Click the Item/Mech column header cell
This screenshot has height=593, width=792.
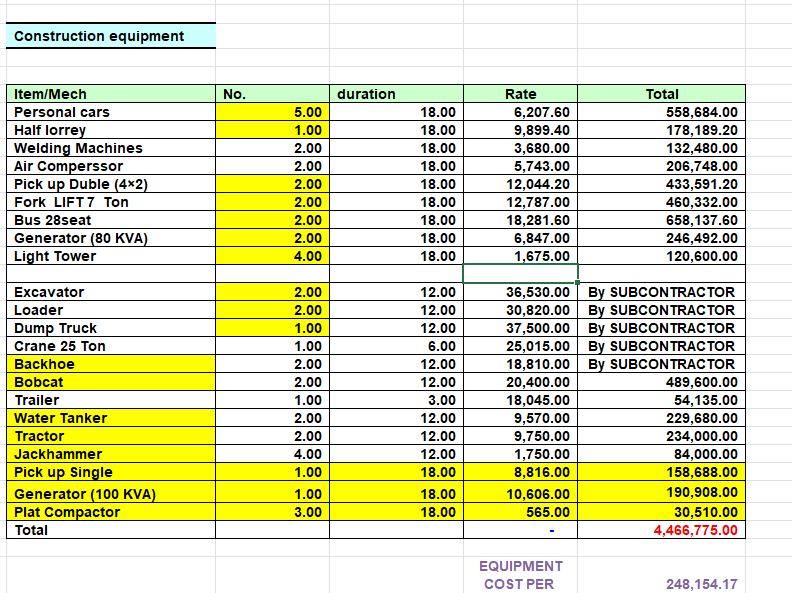(110, 94)
